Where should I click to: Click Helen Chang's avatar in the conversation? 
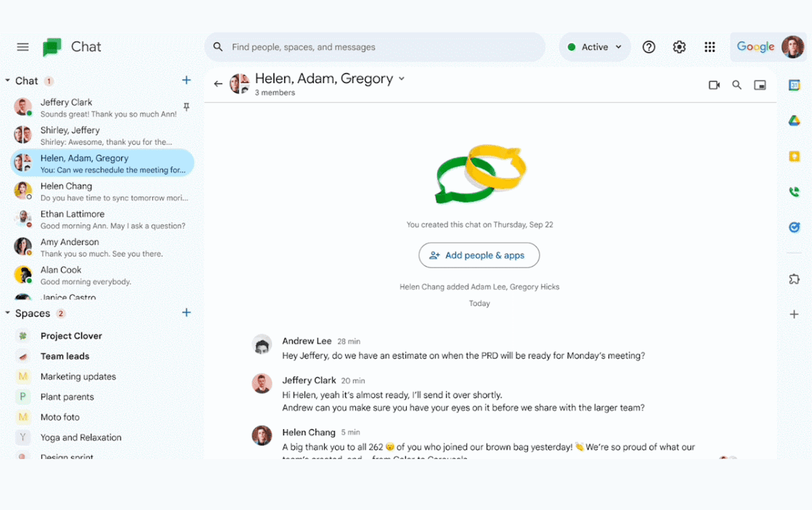262,435
